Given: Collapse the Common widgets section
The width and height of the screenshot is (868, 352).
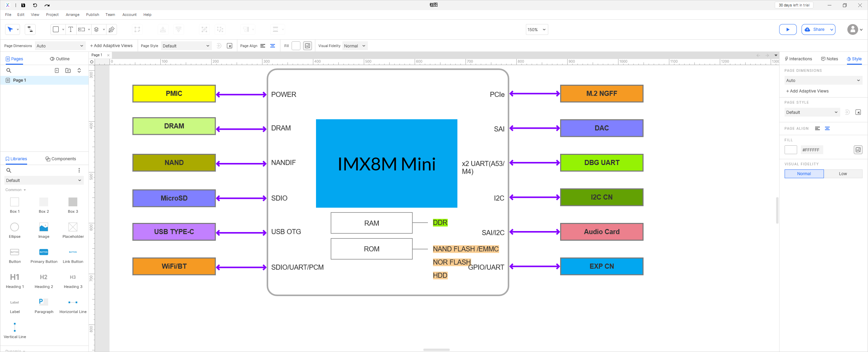Looking at the screenshot, I should click(16, 190).
